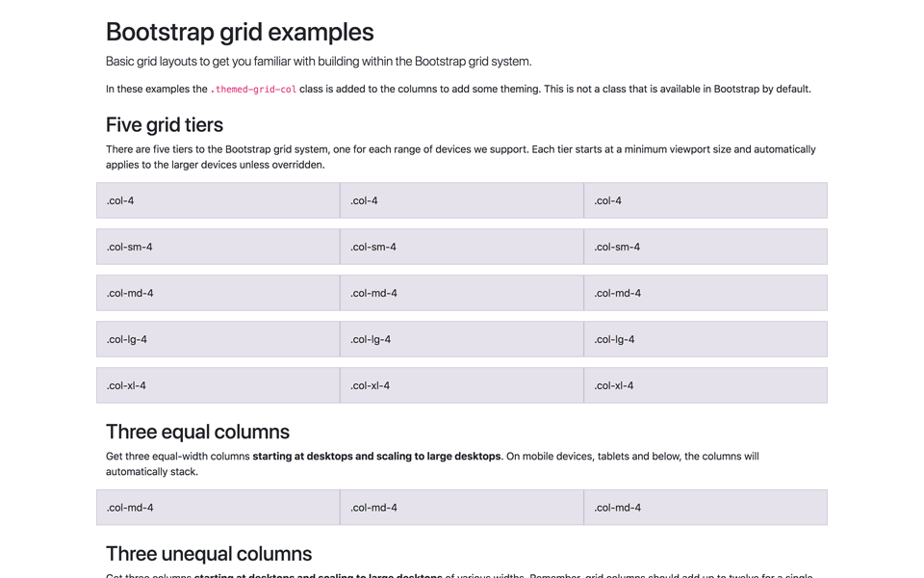Click the "There are five tiers" description paragraph

pos(460,157)
